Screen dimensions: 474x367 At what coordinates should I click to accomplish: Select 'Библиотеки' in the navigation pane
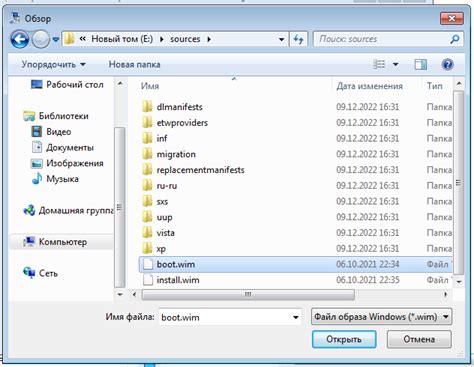coord(56,116)
